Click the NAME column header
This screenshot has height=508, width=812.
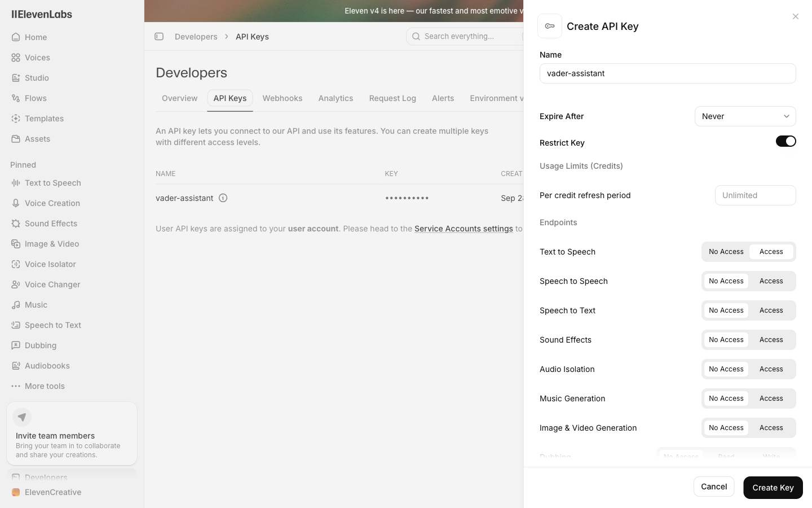[x=166, y=174]
